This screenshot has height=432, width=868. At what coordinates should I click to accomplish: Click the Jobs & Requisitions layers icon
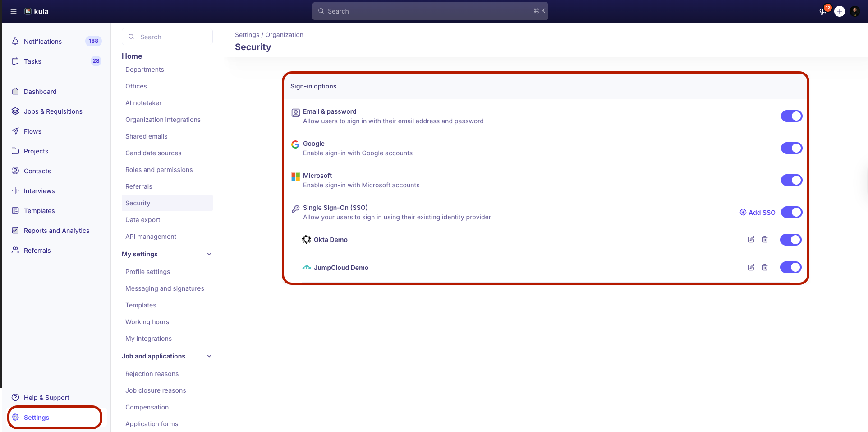click(15, 111)
